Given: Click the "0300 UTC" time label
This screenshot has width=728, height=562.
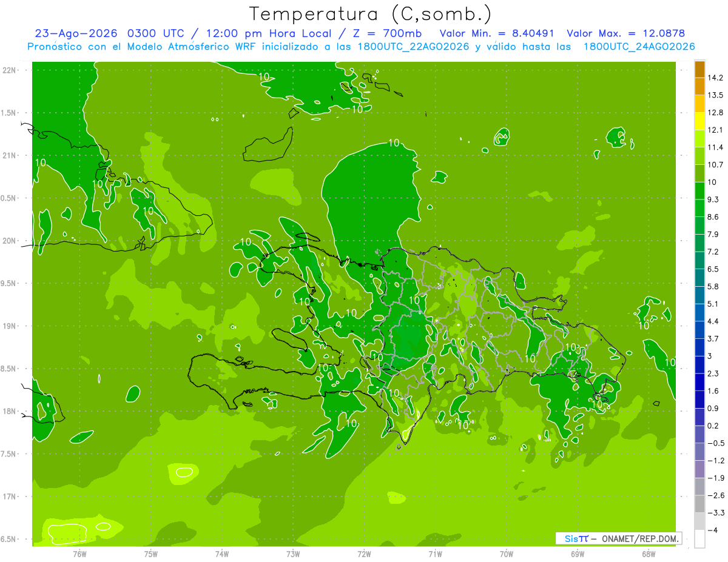Looking at the screenshot, I should point(154,33).
